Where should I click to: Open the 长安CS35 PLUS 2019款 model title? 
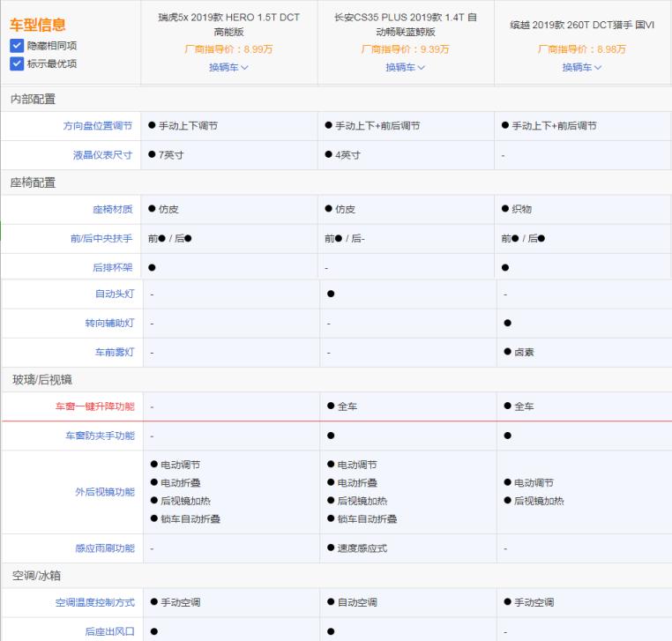(406, 25)
